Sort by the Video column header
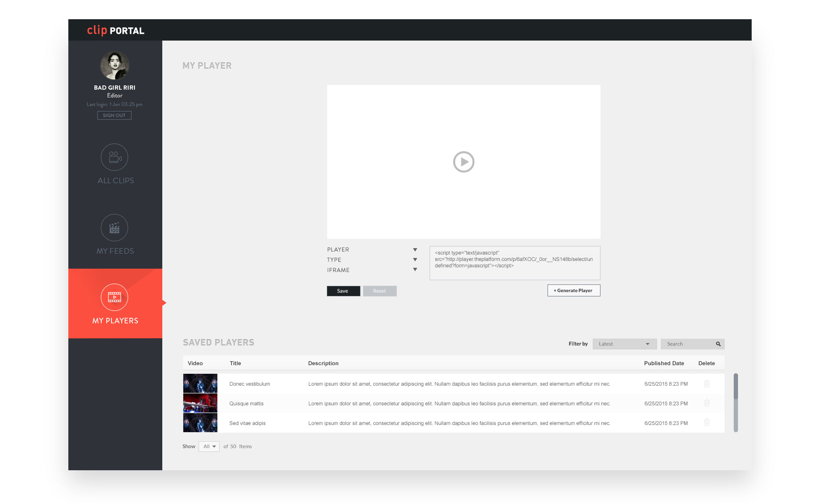 [195, 363]
